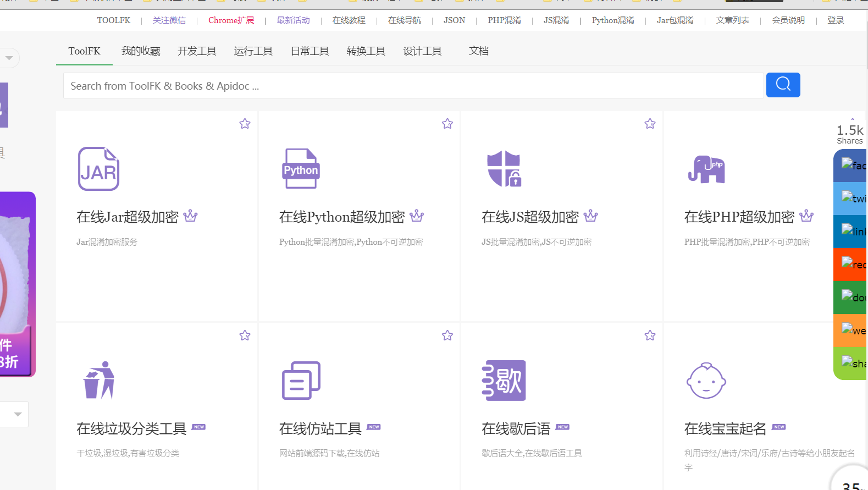This screenshot has width=868, height=490.
Task: Click the baby face icon
Action: [706, 380]
